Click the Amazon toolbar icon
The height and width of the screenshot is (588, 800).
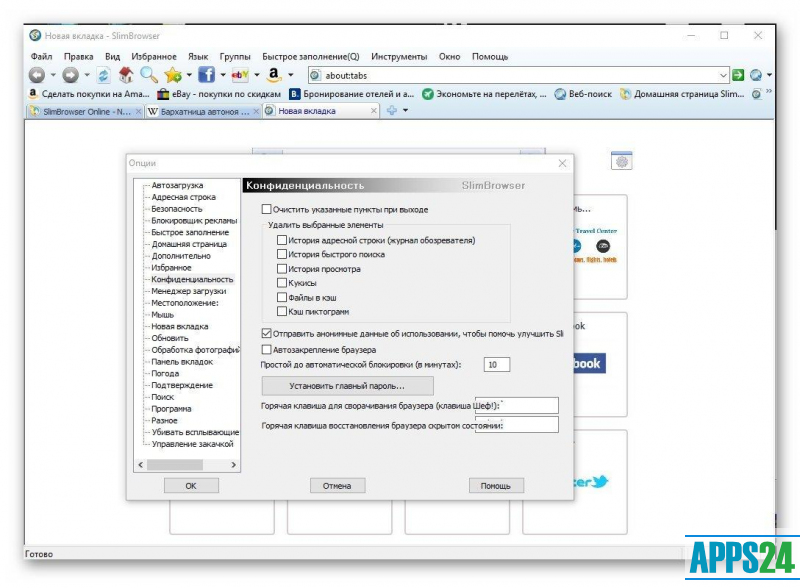(273, 75)
